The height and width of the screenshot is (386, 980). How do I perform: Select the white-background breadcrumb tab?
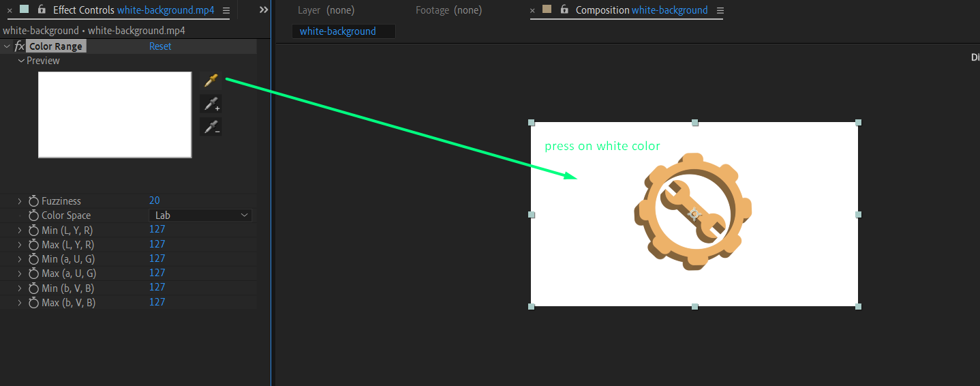coord(343,31)
